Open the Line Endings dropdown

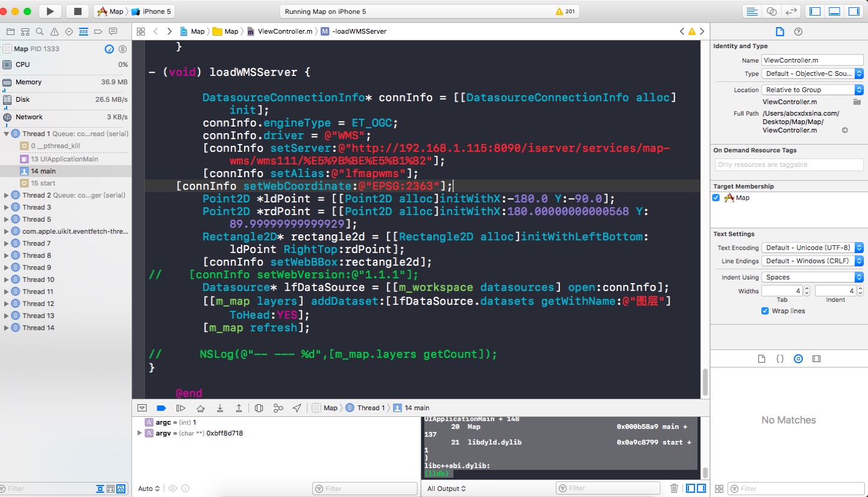pyautogui.click(x=812, y=261)
